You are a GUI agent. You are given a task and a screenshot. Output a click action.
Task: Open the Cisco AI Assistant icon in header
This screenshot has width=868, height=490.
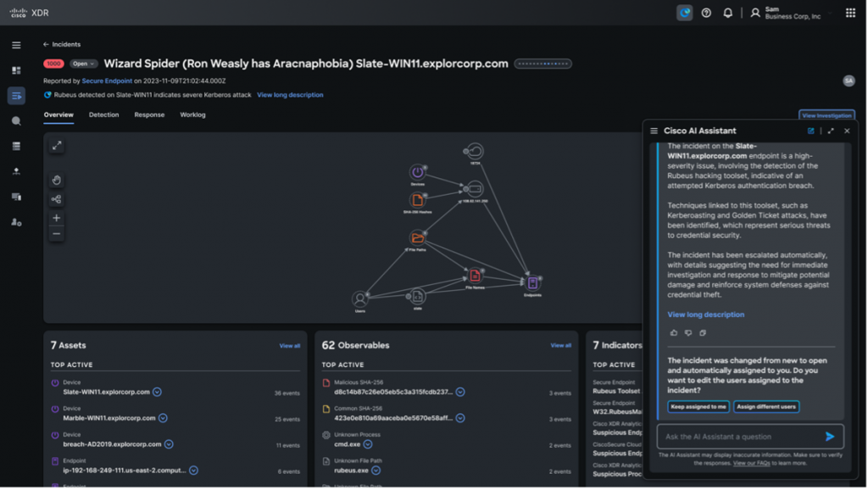click(685, 13)
